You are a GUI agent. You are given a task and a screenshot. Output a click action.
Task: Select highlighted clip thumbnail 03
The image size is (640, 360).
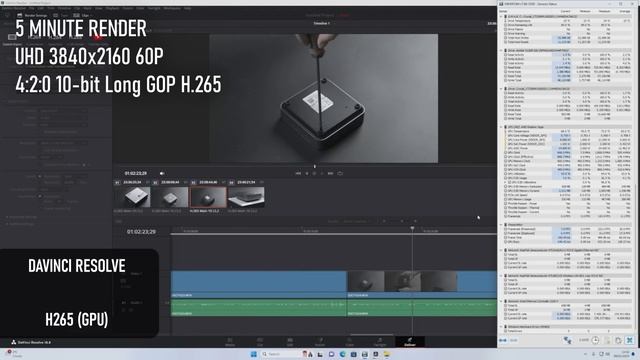[208, 197]
